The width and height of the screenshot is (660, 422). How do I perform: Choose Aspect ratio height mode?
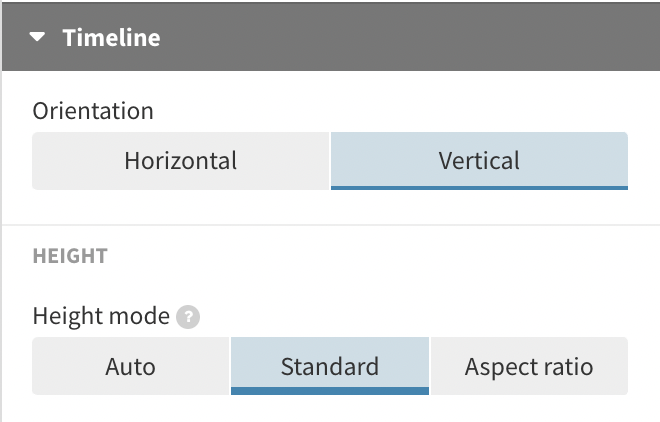click(529, 366)
